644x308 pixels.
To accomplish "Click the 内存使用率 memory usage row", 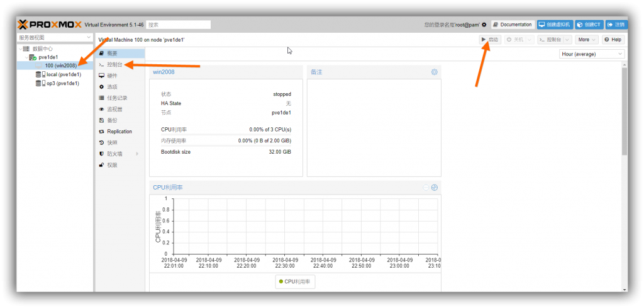I will (226, 140).
